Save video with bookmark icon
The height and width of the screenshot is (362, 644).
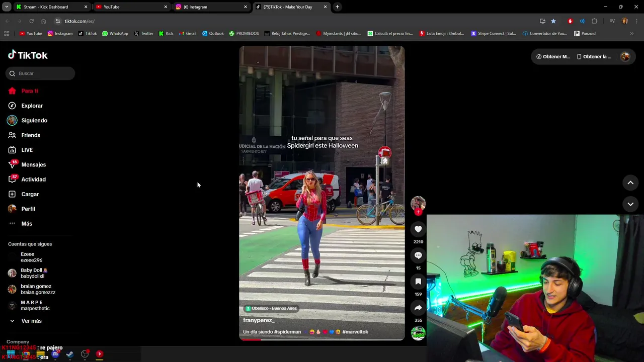(x=418, y=282)
